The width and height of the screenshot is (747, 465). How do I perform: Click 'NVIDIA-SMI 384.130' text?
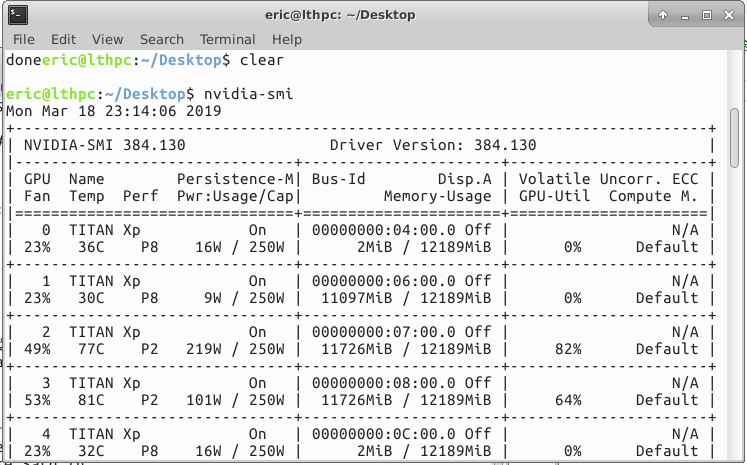(105, 145)
